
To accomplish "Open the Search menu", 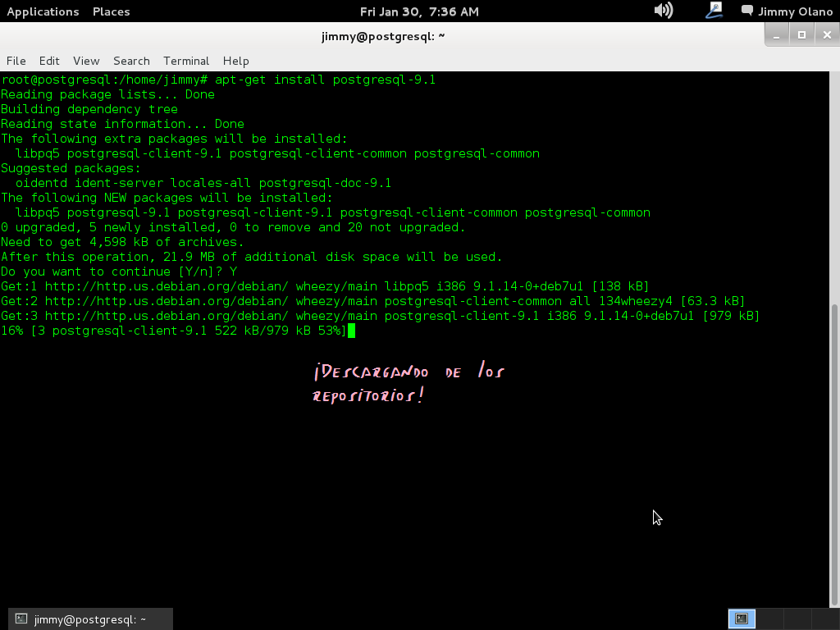I will [x=131, y=61].
